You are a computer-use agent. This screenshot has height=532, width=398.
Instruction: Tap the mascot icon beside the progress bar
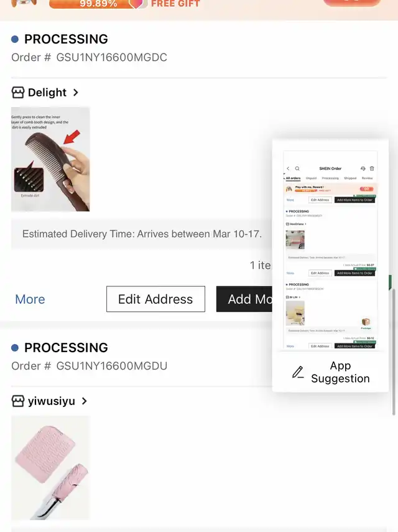24,3
